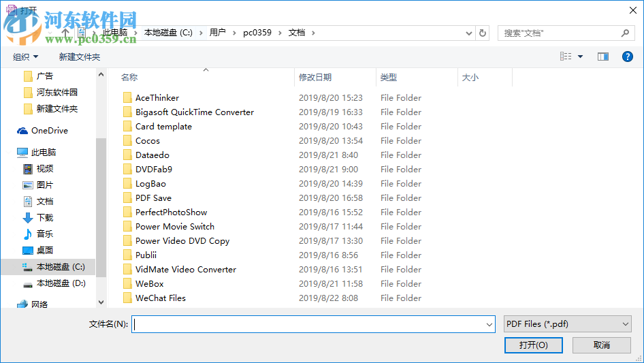Click pc0359 in breadcrumb path
644x363 pixels.
(257, 33)
